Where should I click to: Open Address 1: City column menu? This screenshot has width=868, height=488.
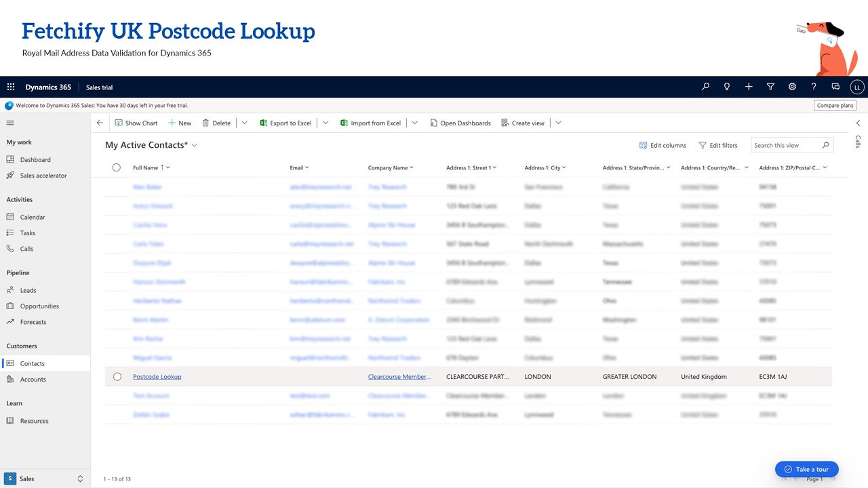[545, 167]
